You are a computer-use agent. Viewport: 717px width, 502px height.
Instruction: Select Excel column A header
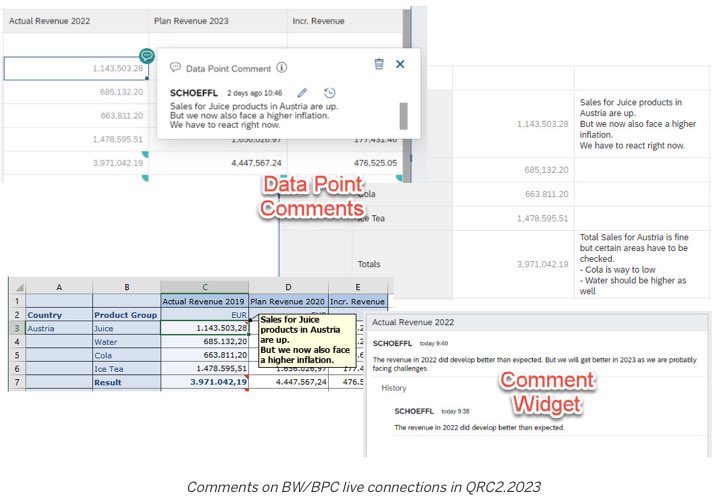[59, 287]
